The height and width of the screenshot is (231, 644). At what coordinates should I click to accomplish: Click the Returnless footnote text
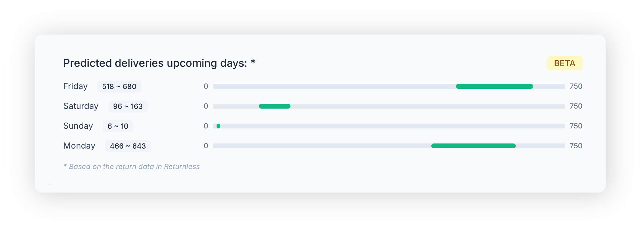[132, 167]
